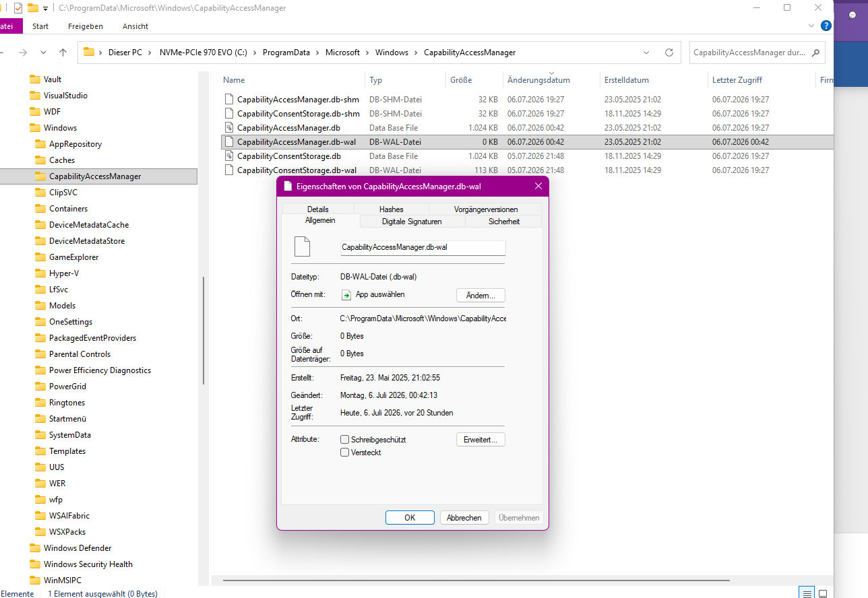Image resolution: width=868 pixels, height=598 pixels.
Task: Expand the chevron after Windows in address bar
Action: pos(416,53)
